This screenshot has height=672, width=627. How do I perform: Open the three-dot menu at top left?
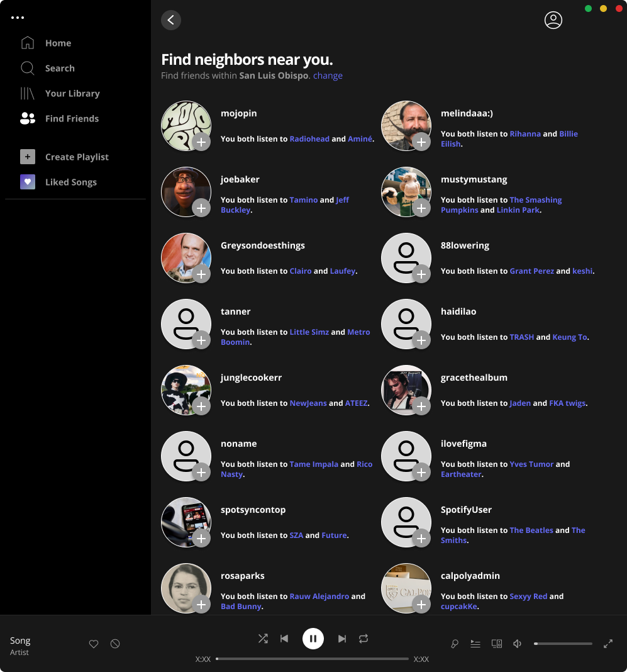17,18
